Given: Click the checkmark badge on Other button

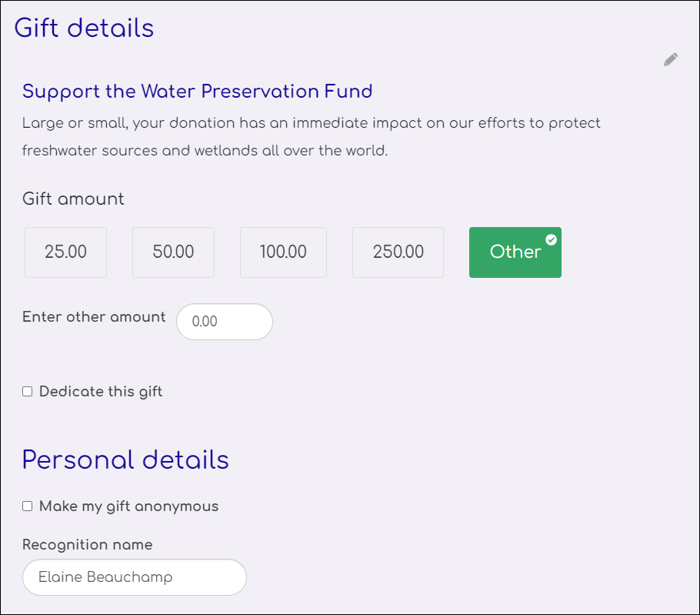Looking at the screenshot, I should coord(552,240).
